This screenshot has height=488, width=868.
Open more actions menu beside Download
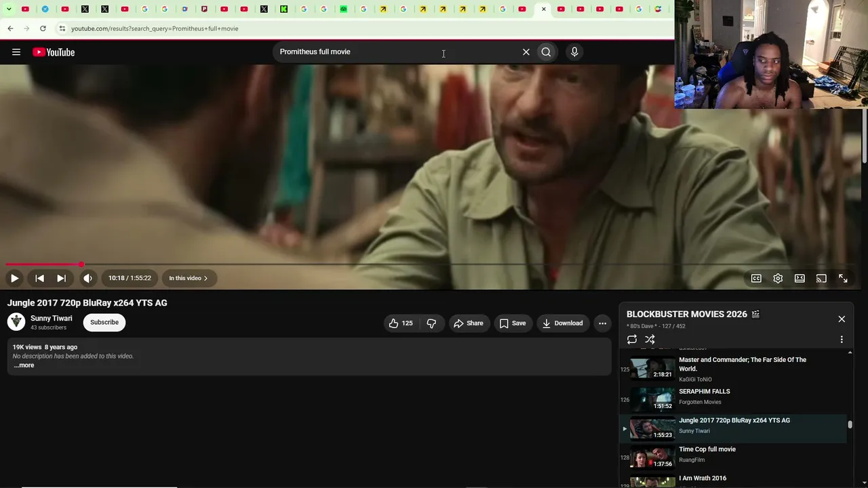click(602, 323)
